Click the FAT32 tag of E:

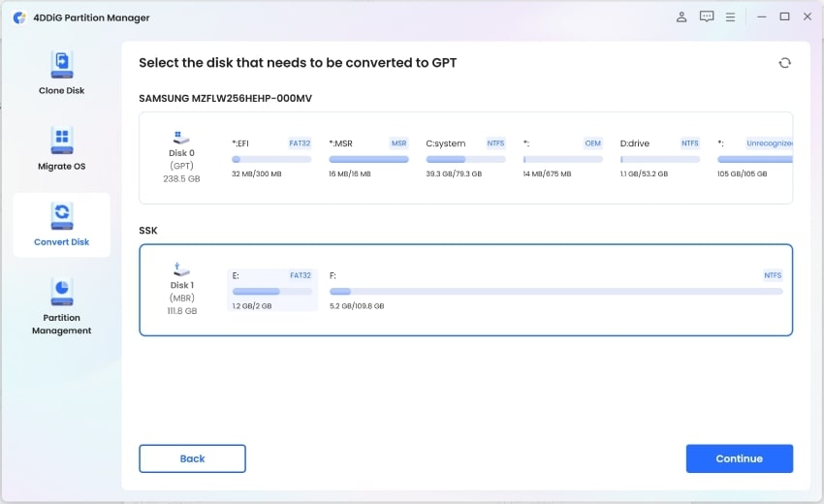pyautogui.click(x=301, y=275)
